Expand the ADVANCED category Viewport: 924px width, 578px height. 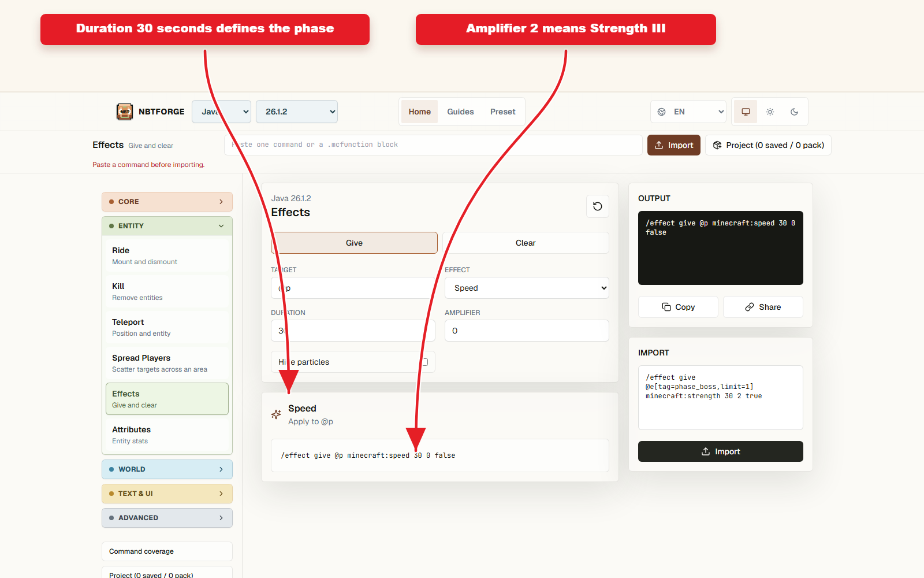167,518
